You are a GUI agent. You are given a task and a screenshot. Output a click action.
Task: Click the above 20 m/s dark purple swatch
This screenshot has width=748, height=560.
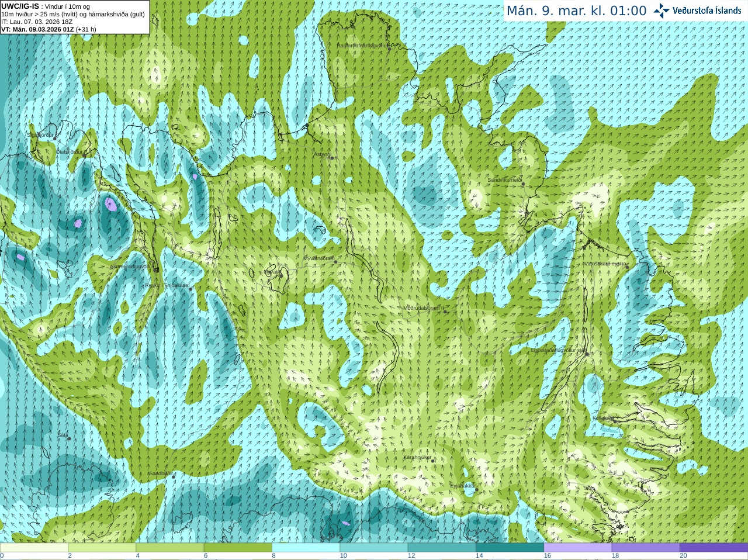pyautogui.click(x=714, y=548)
